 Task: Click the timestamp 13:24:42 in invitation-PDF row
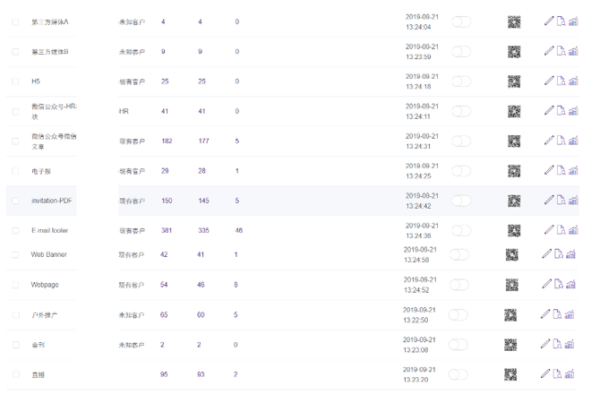(418, 206)
